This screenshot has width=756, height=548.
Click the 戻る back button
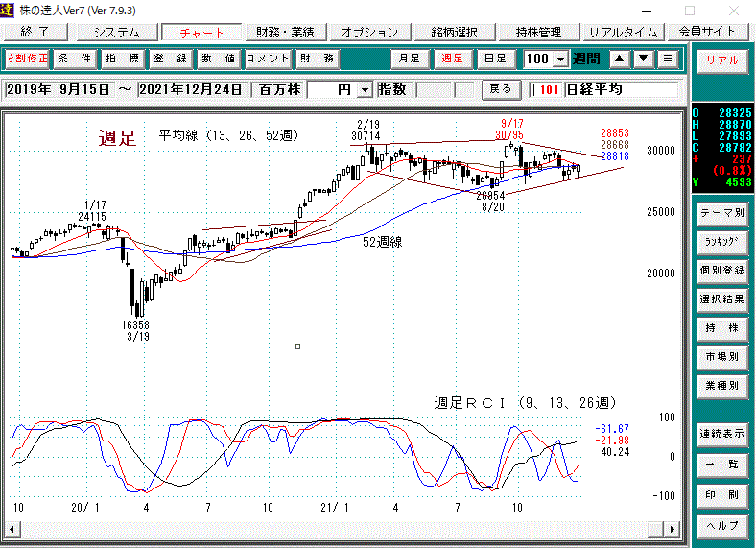500,89
